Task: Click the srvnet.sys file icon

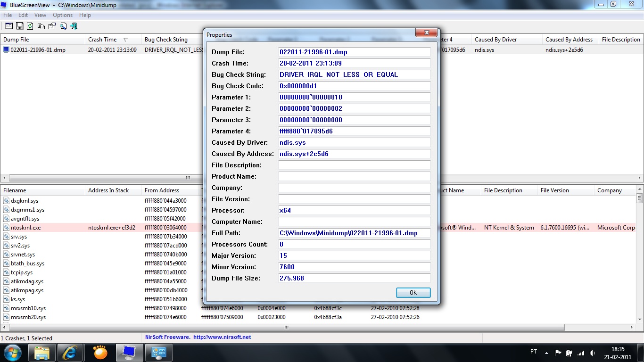Action: coord(6,255)
